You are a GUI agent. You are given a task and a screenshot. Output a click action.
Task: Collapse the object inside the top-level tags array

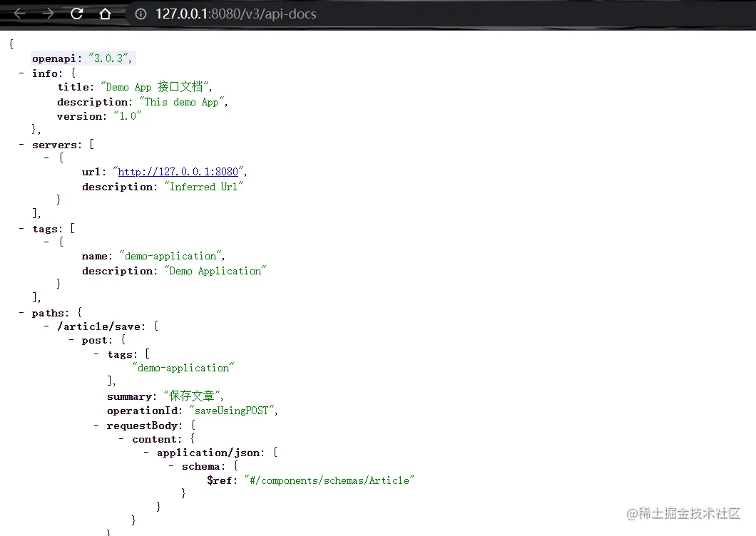click(46, 242)
